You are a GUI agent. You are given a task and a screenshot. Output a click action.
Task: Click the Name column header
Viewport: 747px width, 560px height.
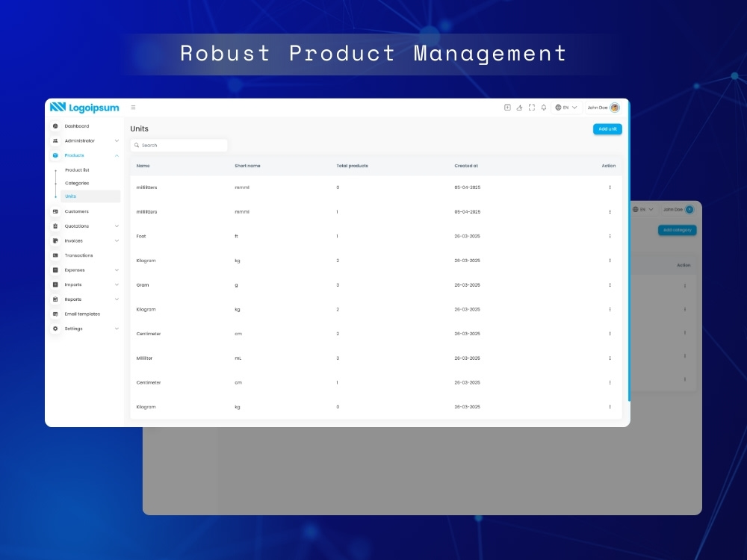tap(143, 166)
